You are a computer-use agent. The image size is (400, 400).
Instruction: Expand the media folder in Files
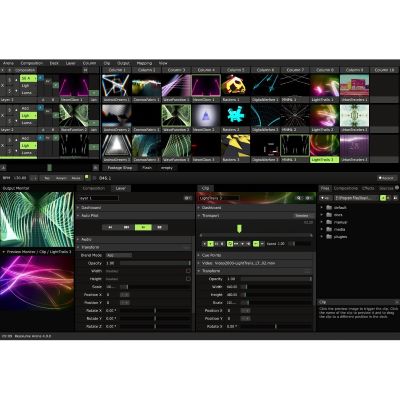coord(322,229)
